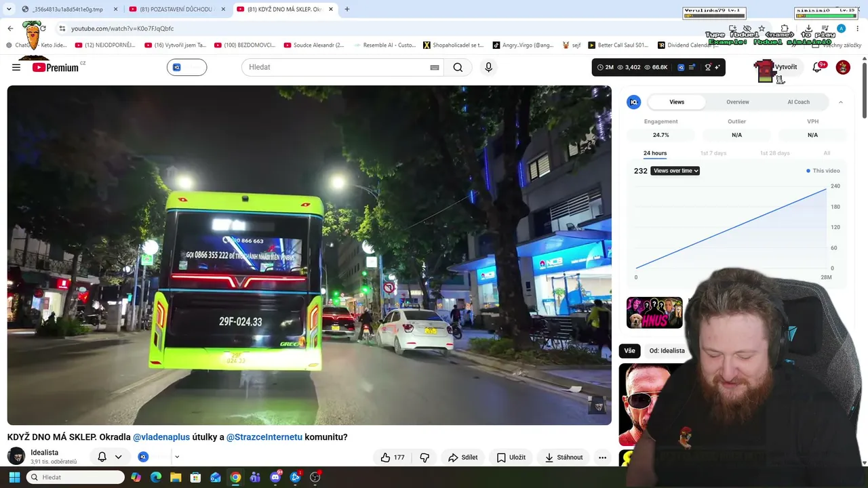Image resolution: width=868 pixels, height=488 pixels.
Task: Collapse the vidIQ stats panel
Action: (841, 102)
